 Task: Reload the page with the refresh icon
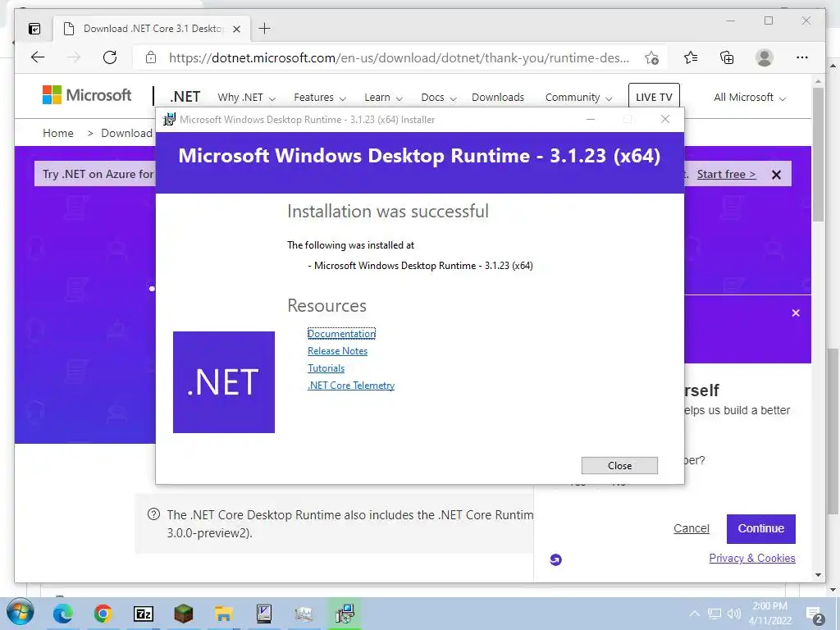coord(110,57)
